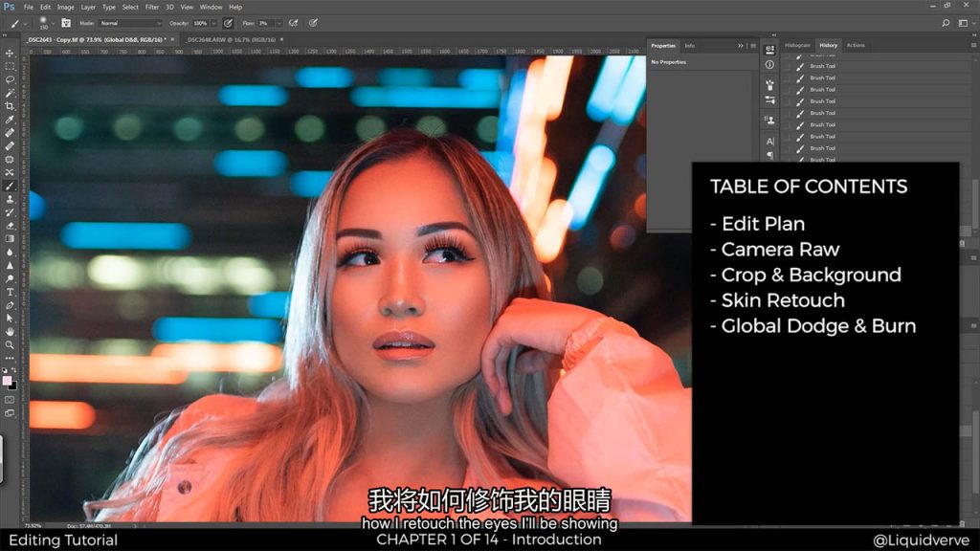Open the Brush Preset picker
The width and height of the screenshot is (980, 551).
point(46,23)
